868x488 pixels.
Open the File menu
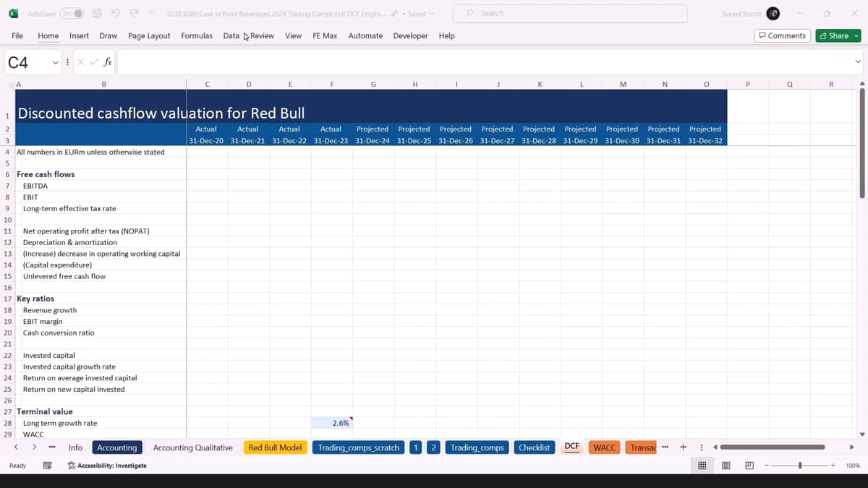(17, 35)
